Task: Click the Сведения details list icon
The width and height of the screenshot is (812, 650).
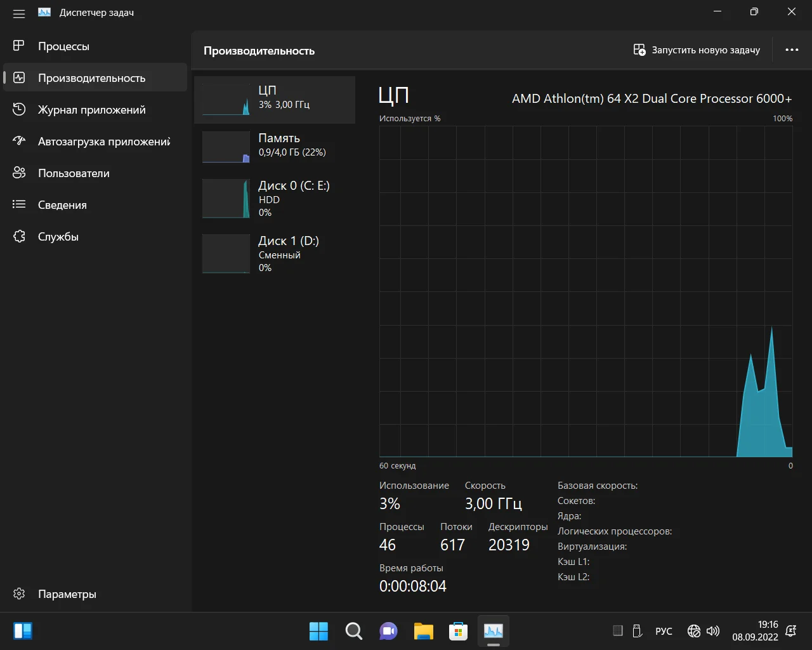Action: click(x=19, y=204)
